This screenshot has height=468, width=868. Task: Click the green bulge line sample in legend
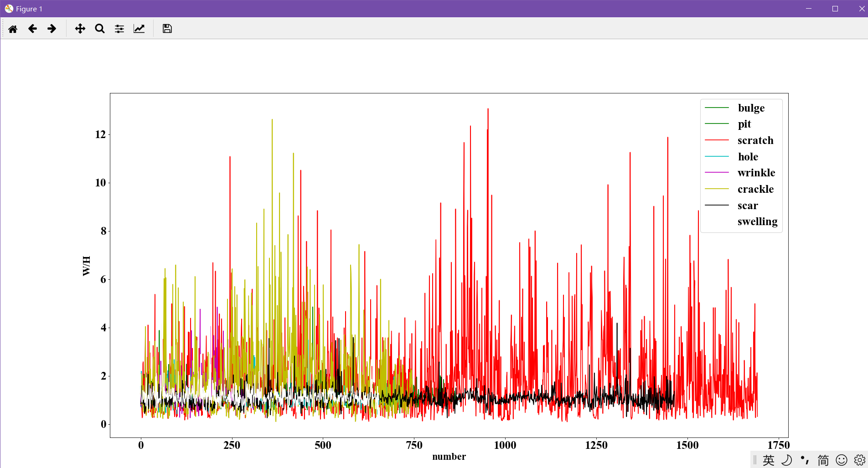click(717, 108)
